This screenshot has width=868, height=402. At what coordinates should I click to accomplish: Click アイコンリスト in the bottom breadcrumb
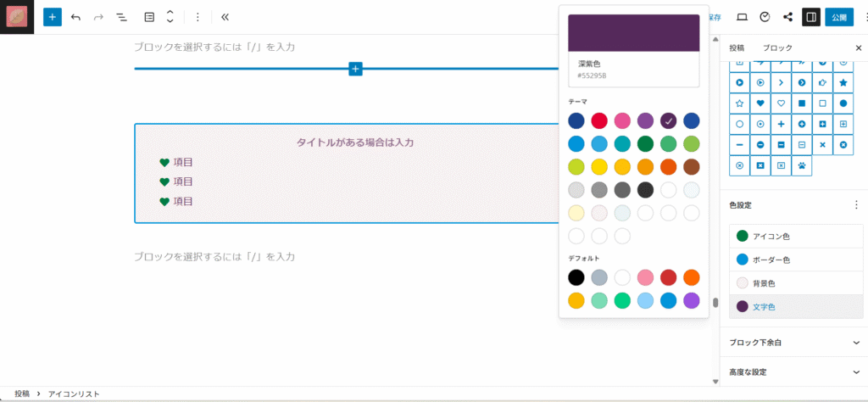coord(74,394)
